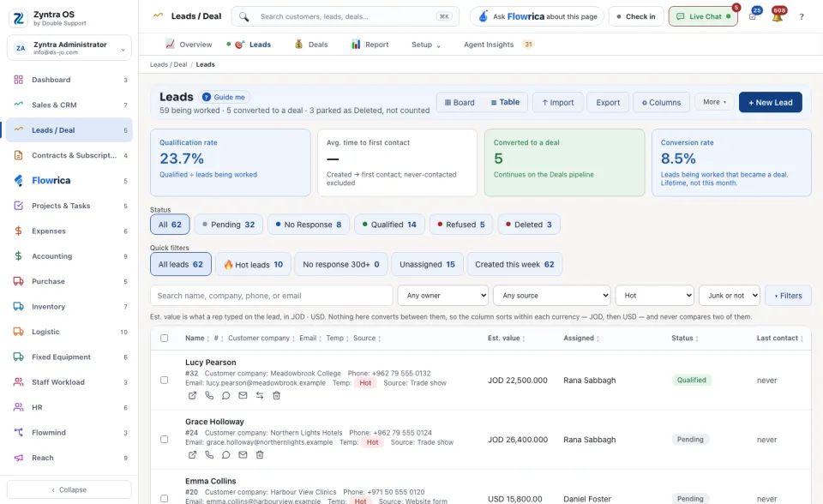
Task: Open the notifications bell icon
Action: pyautogui.click(x=778, y=16)
